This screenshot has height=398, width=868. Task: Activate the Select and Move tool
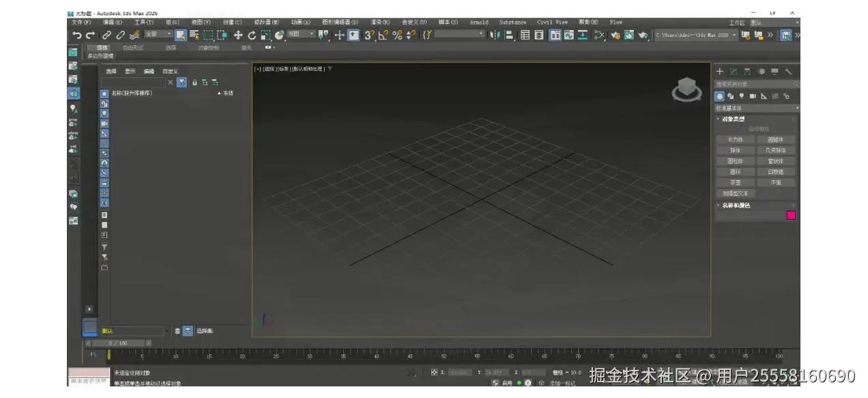pos(237,35)
